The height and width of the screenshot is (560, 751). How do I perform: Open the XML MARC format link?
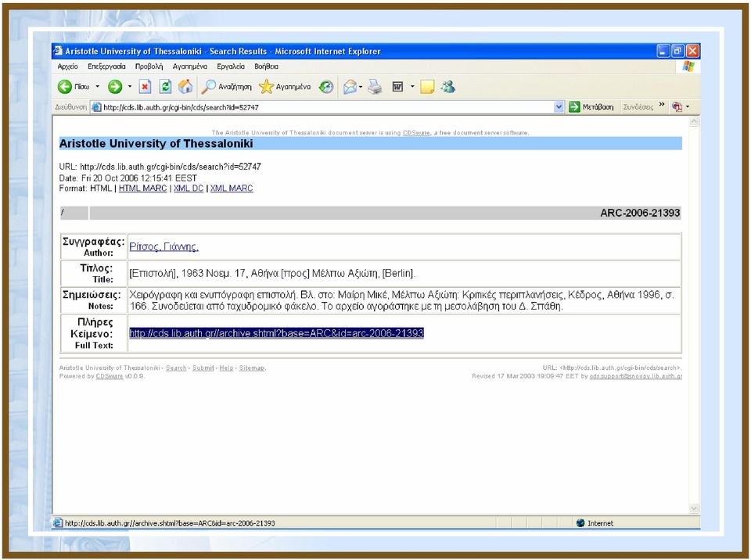[x=232, y=188]
